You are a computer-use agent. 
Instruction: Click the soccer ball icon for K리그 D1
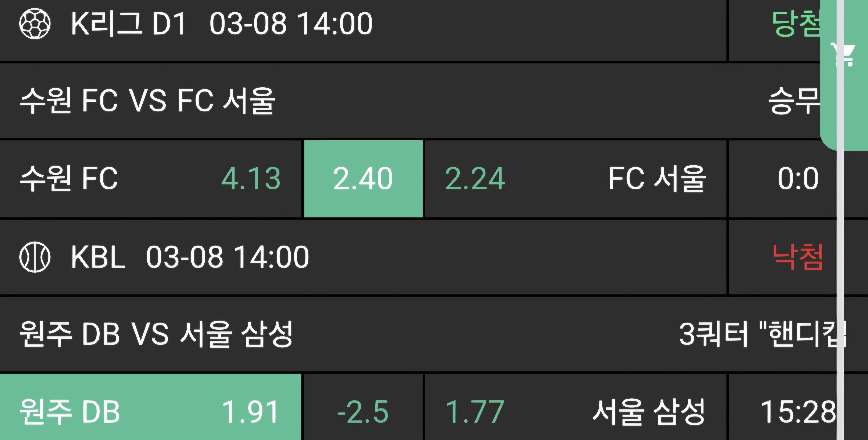point(35,23)
